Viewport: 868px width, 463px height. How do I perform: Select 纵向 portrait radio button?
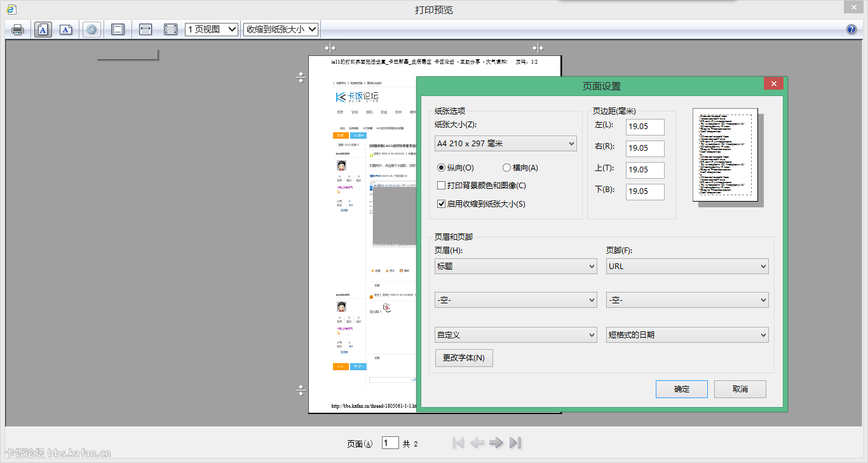click(442, 168)
